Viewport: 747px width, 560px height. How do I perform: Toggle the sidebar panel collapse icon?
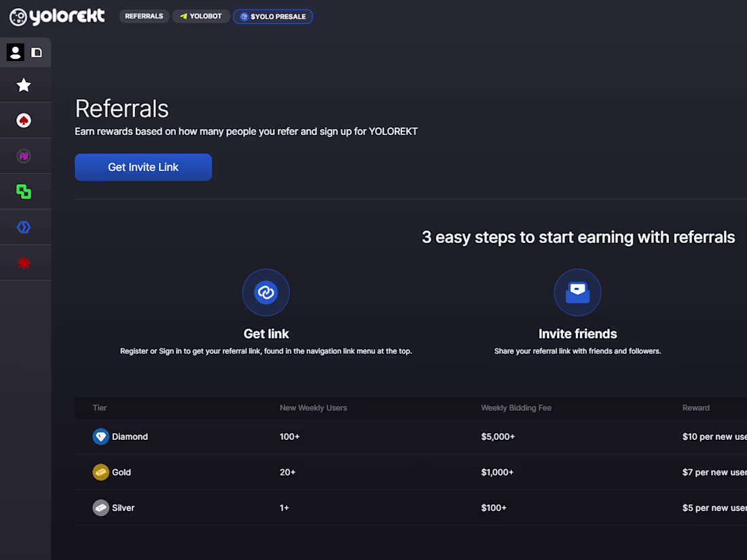click(x=37, y=52)
